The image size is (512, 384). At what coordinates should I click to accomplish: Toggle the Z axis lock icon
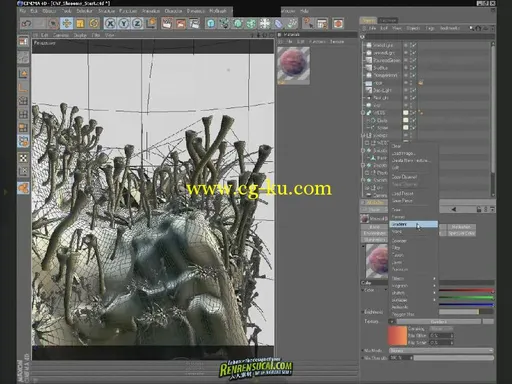click(x=137, y=24)
